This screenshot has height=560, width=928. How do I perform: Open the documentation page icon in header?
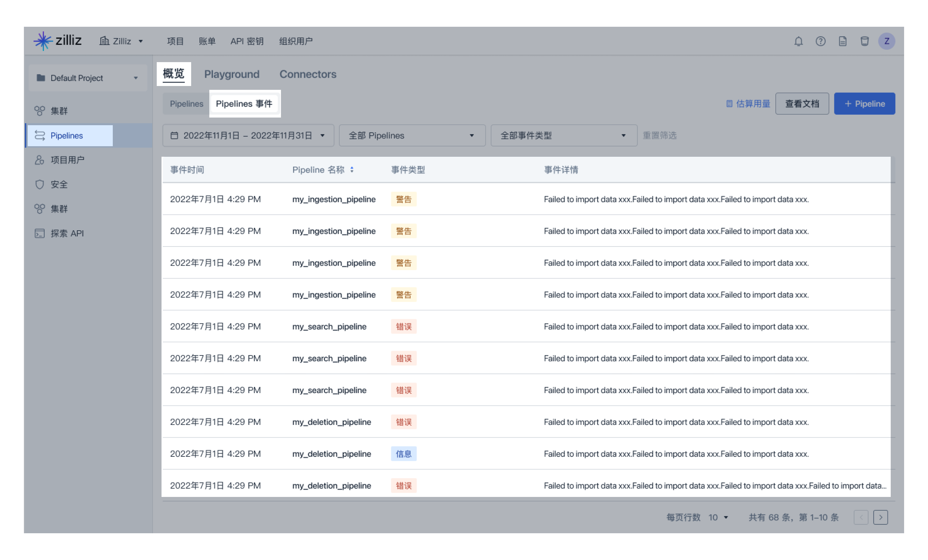(843, 41)
